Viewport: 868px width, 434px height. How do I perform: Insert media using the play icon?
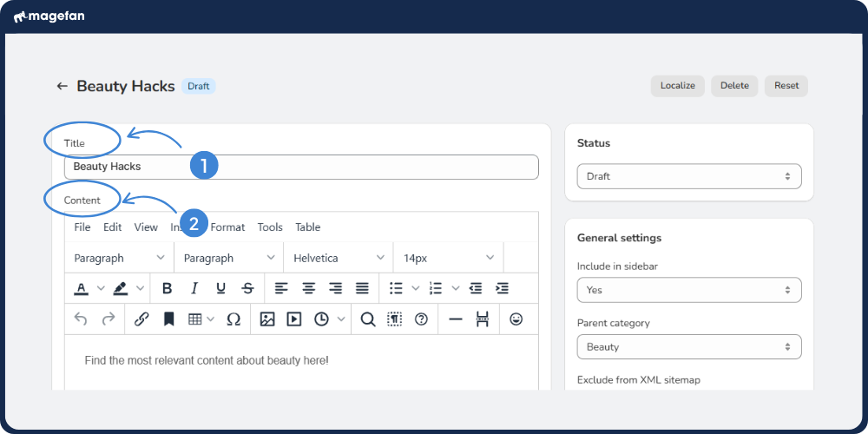(x=294, y=319)
